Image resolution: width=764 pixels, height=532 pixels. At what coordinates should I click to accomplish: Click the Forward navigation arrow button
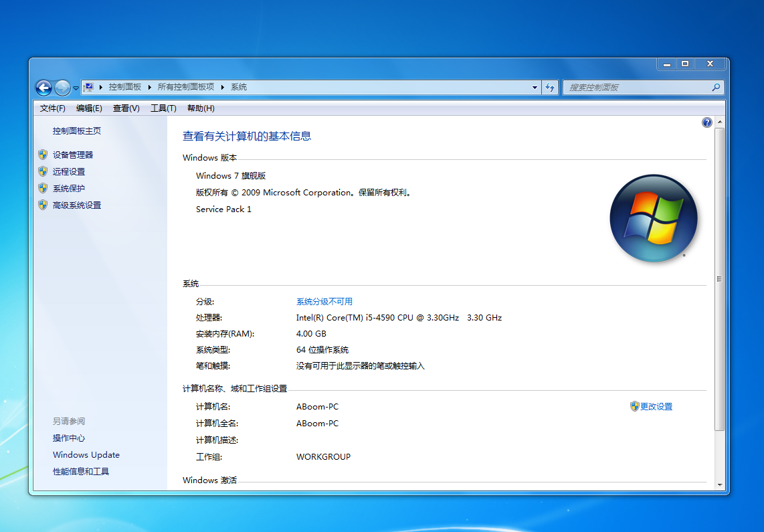62,88
